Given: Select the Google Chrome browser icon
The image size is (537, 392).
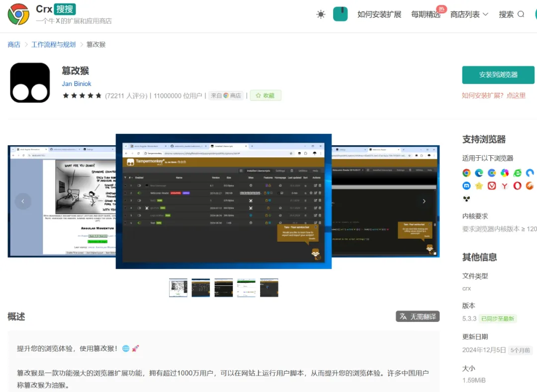Looking at the screenshot, I should tap(466, 173).
